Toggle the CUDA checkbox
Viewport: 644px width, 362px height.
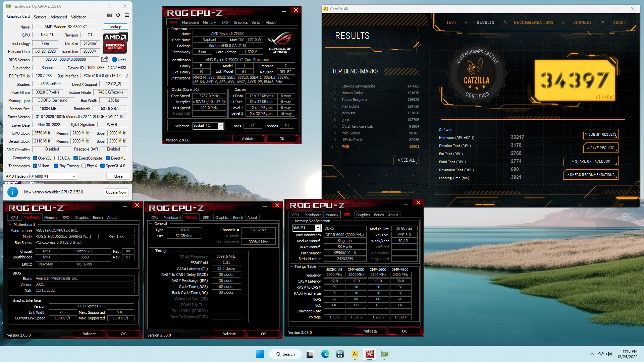(57, 158)
